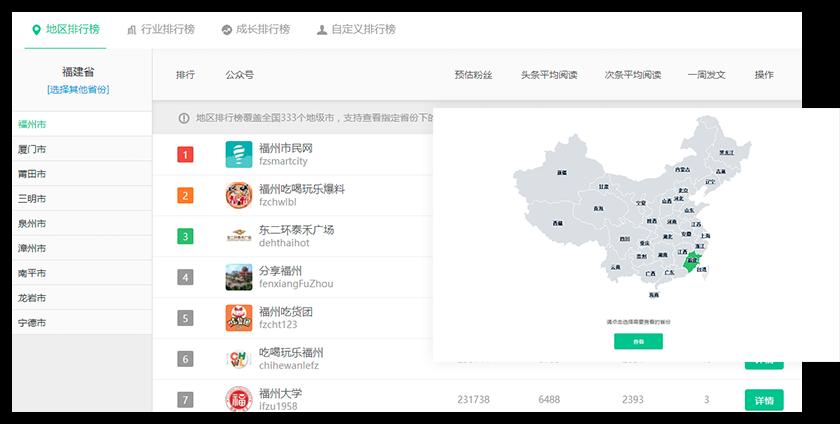The width and height of the screenshot is (840, 424).
Task: Click the 6488 average read value
Action: coord(549,400)
